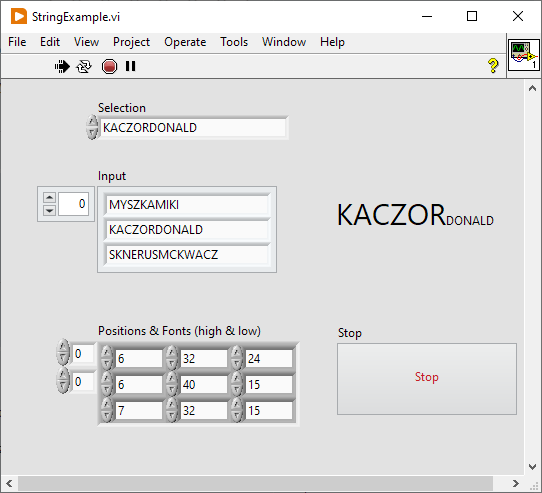Click the stepper beside value 40
The width and height of the screenshot is (542, 493).
click(x=172, y=384)
